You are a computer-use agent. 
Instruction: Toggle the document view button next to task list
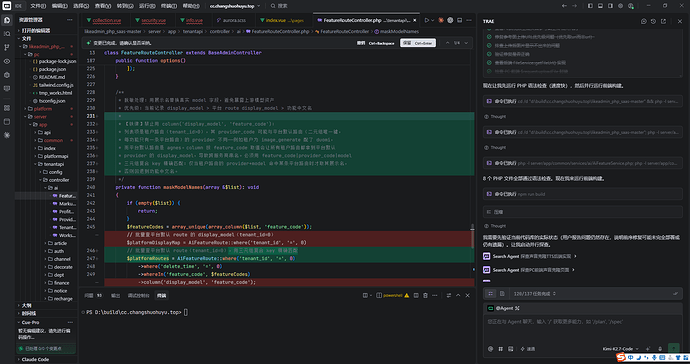[x=502, y=294]
